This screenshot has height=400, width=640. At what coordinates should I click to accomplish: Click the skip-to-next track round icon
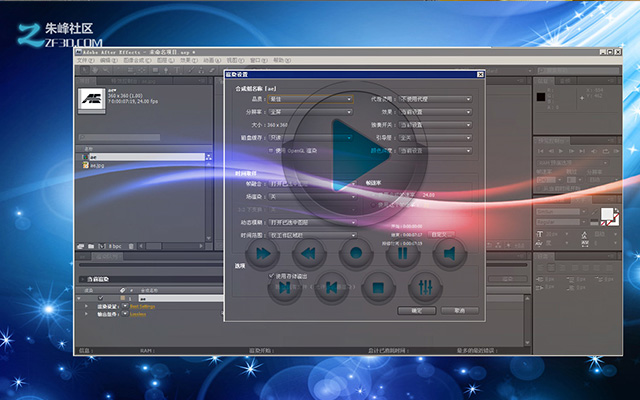(284, 288)
